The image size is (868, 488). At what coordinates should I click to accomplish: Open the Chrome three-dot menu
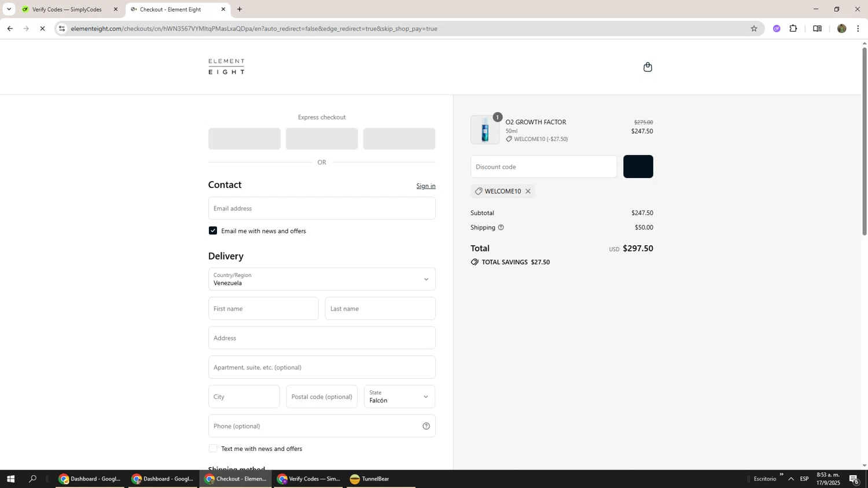pyautogui.click(x=858, y=28)
